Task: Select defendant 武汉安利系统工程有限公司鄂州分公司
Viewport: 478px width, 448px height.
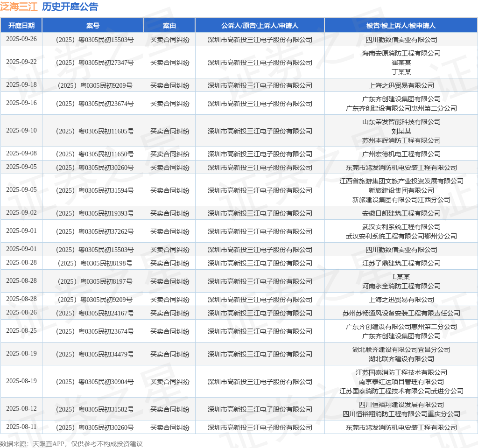Action: 401,236
